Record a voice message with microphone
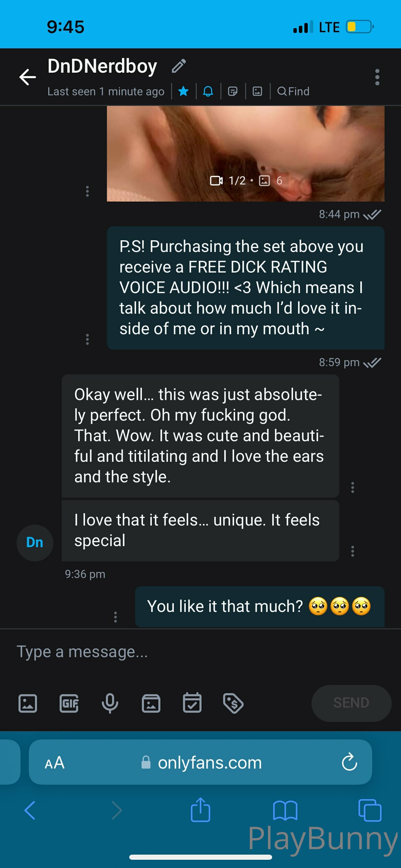 point(110,703)
